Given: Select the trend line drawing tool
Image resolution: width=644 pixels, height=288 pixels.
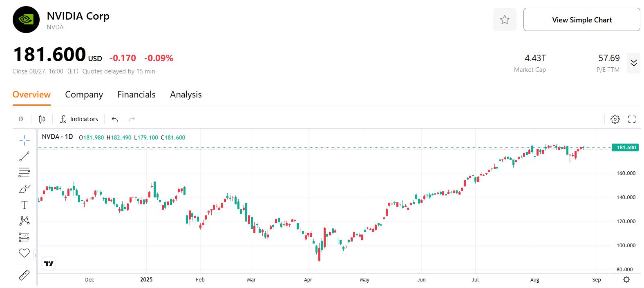Looking at the screenshot, I should coord(24,156).
